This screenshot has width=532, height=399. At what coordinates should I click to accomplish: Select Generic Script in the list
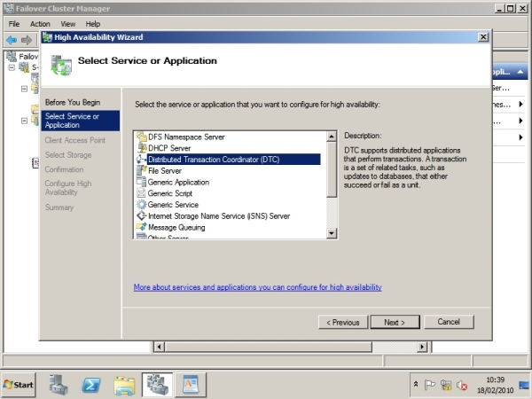169,193
